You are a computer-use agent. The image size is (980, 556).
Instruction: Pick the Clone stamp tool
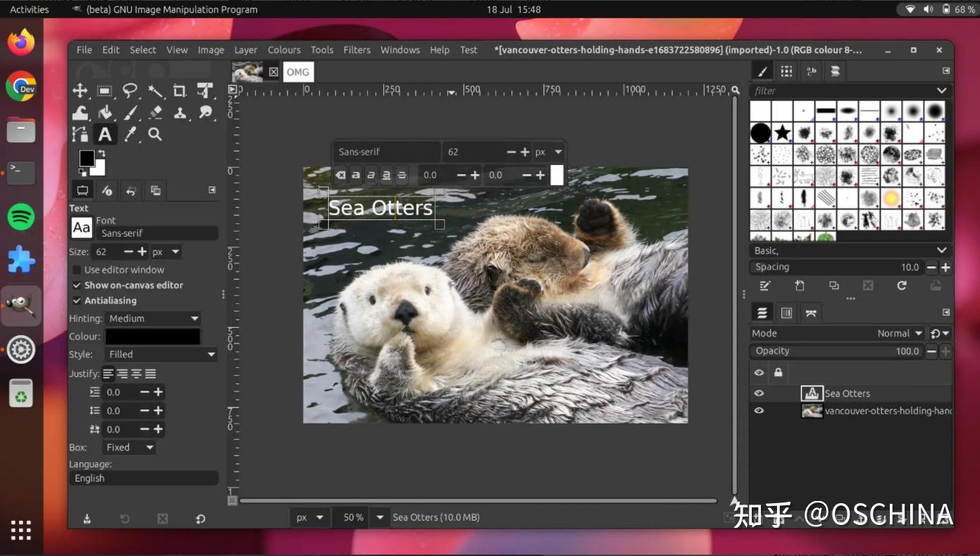[x=179, y=113]
